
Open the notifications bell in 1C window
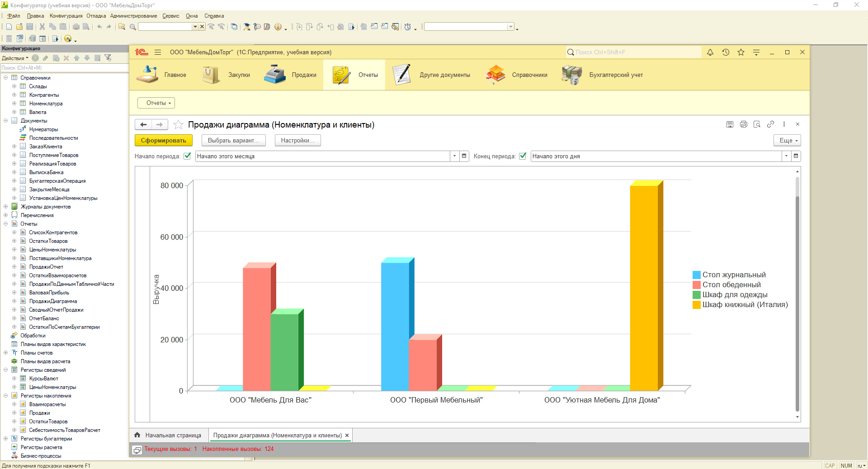710,52
